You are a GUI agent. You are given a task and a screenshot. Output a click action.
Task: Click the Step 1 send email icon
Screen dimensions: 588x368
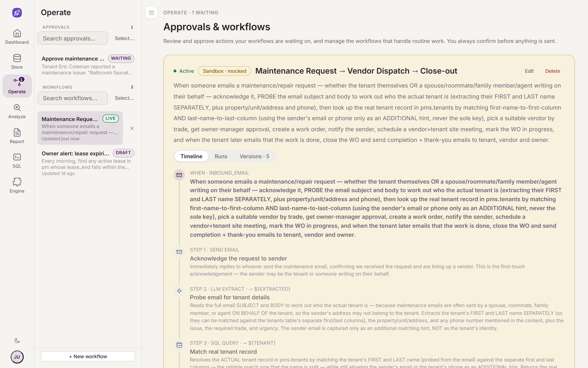[179, 252]
